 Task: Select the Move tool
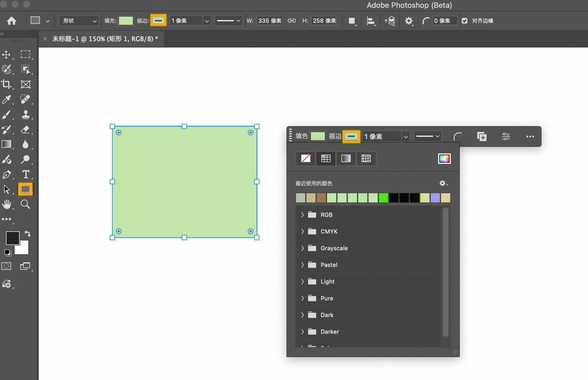click(7, 54)
